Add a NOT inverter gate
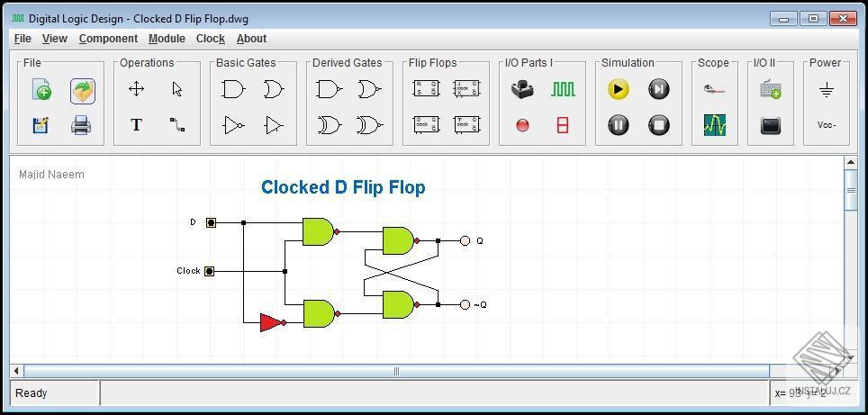 (x=233, y=125)
